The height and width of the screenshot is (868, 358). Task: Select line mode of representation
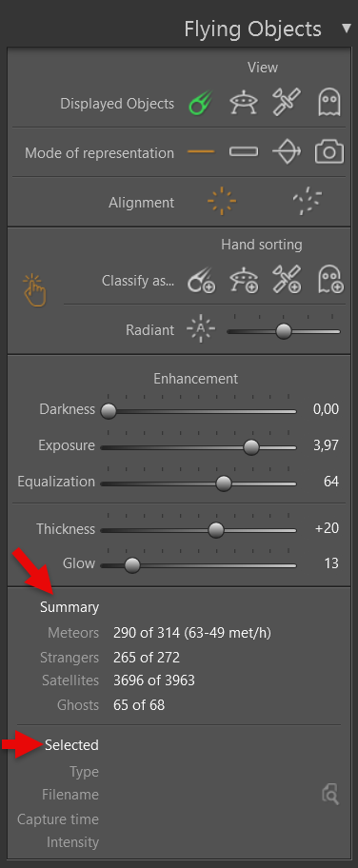tap(201, 151)
